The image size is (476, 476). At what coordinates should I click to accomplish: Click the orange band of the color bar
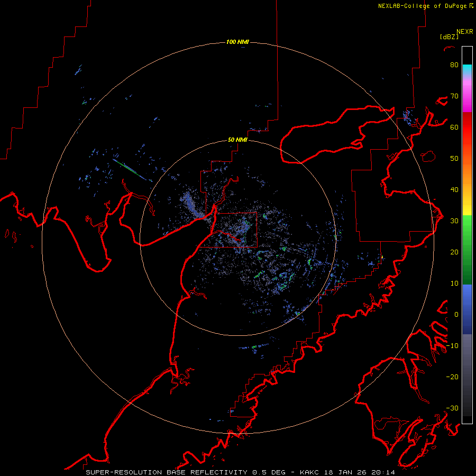pyautogui.click(x=467, y=173)
